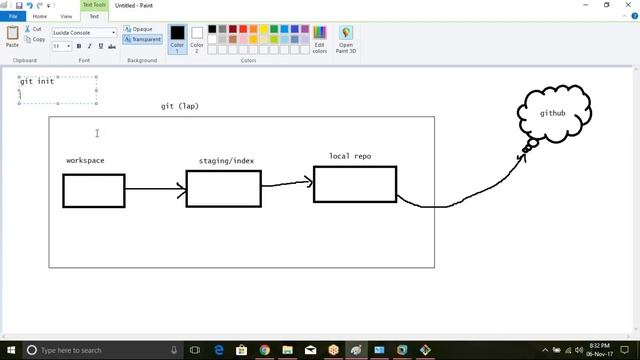The image size is (640, 360).
Task: Click the volume speaker tray icon
Action: 579,350
